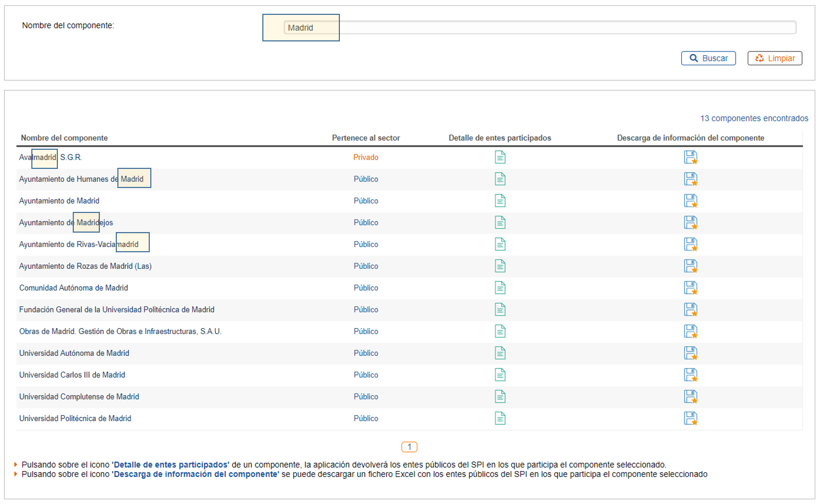Select the 'Comunidad Autónoma de Madrid' name
This screenshot has height=504, width=820.
[x=73, y=288]
